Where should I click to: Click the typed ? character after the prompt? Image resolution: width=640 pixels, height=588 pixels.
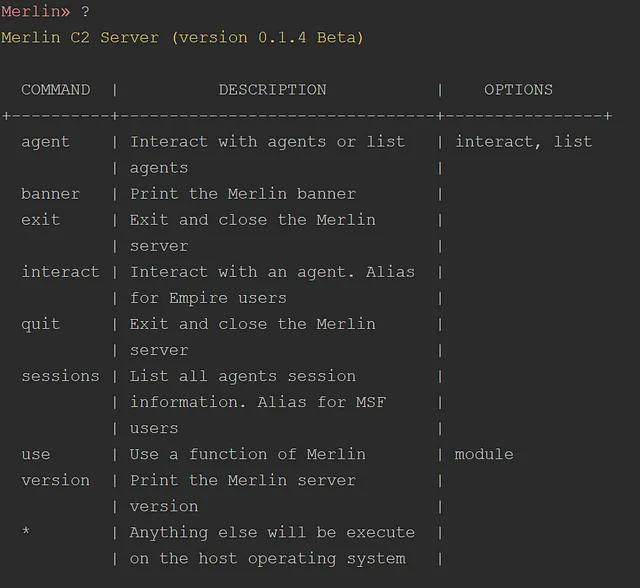tap(85, 11)
